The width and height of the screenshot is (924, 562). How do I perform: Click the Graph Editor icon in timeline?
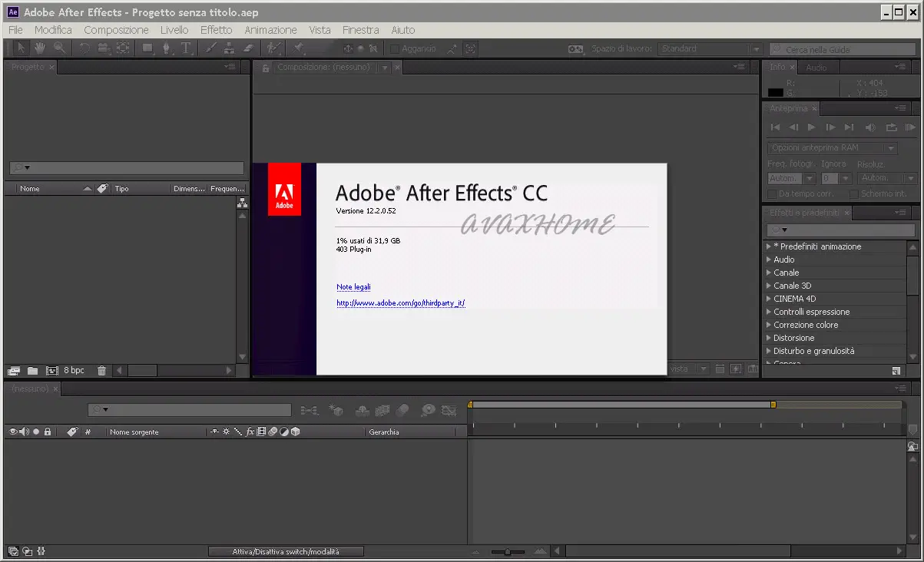[x=449, y=411]
